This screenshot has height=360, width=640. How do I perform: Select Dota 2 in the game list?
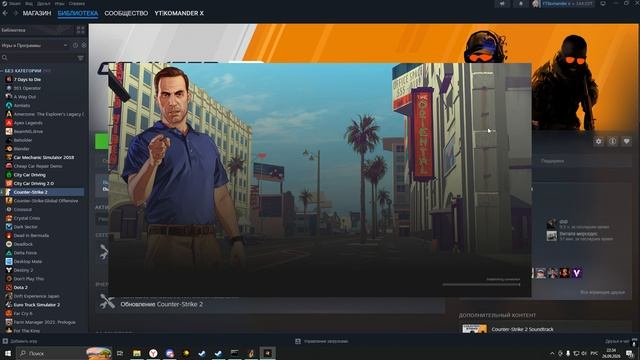pos(21,287)
